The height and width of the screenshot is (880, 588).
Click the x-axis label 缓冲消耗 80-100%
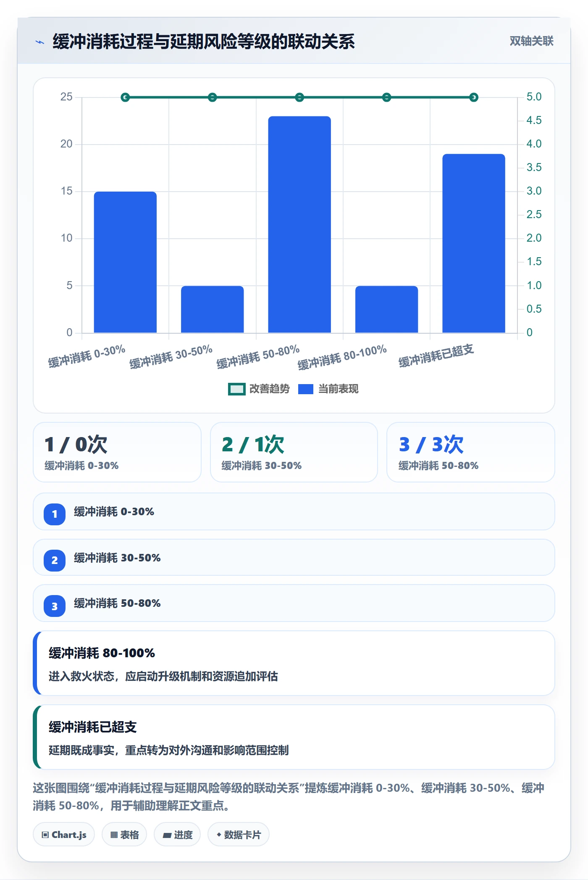[342, 357]
